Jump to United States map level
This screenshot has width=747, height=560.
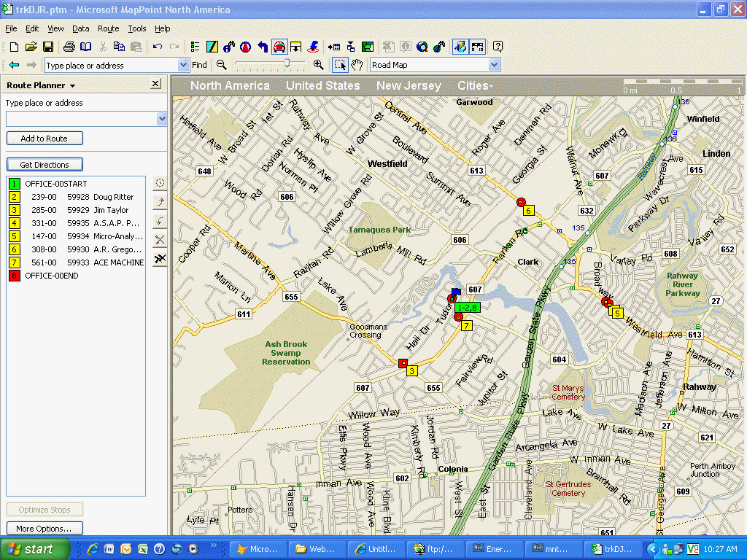point(322,86)
